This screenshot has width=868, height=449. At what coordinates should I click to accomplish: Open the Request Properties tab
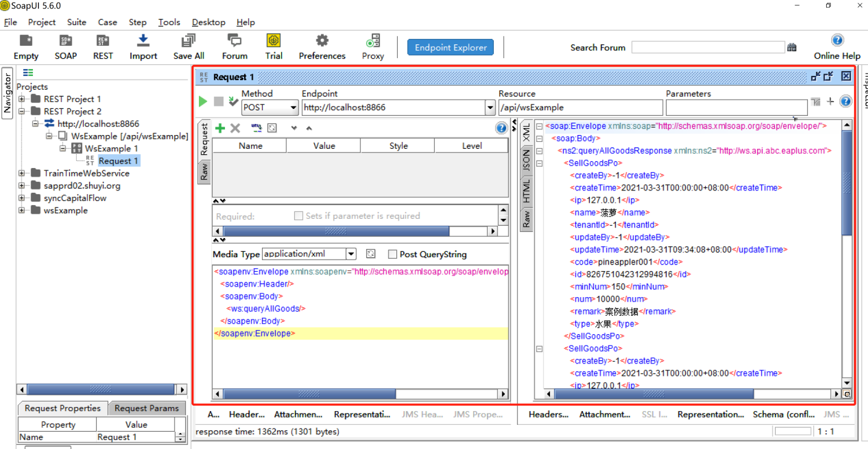coord(63,408)
